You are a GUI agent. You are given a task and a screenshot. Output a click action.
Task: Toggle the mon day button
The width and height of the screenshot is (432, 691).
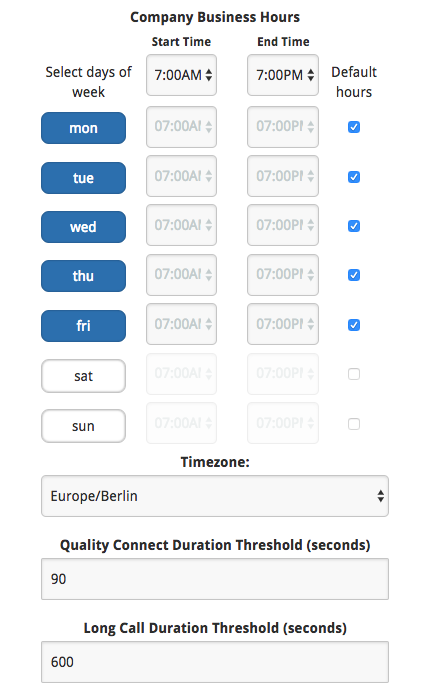[x=83, y=128]
